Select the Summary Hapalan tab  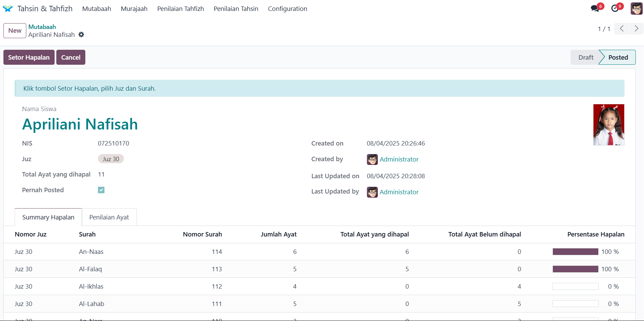(x=48, y=217)
